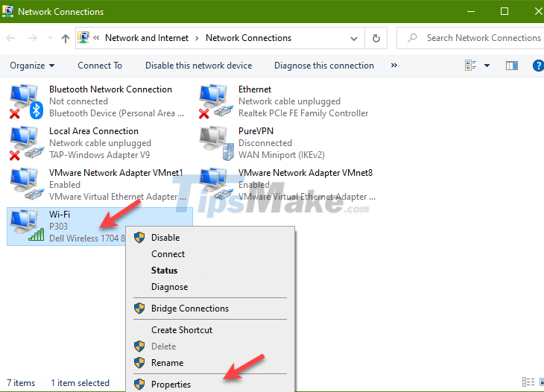Open the Organize dropdown menu
The image size is (544, 392).
[x=32, y=66]
